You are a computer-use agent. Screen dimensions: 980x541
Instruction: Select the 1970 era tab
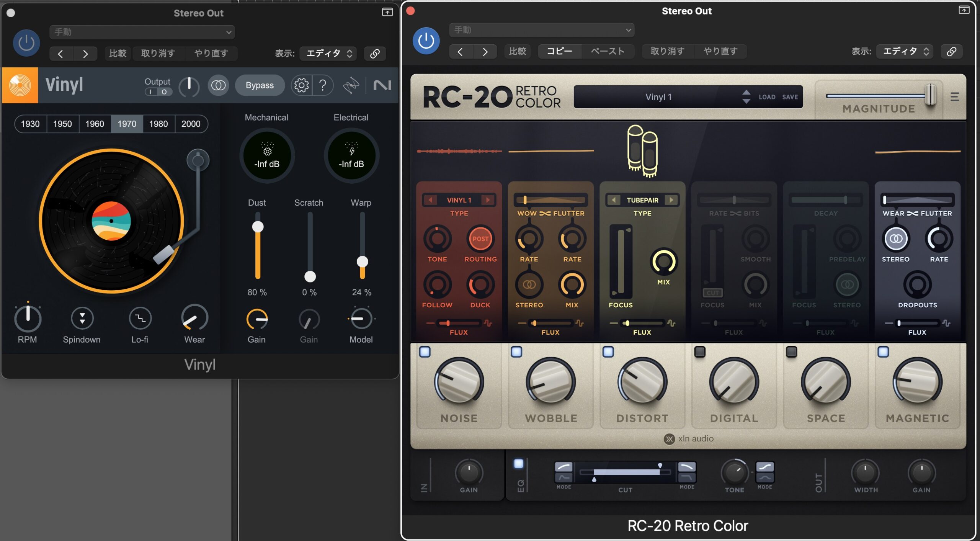tap(127, 124)
